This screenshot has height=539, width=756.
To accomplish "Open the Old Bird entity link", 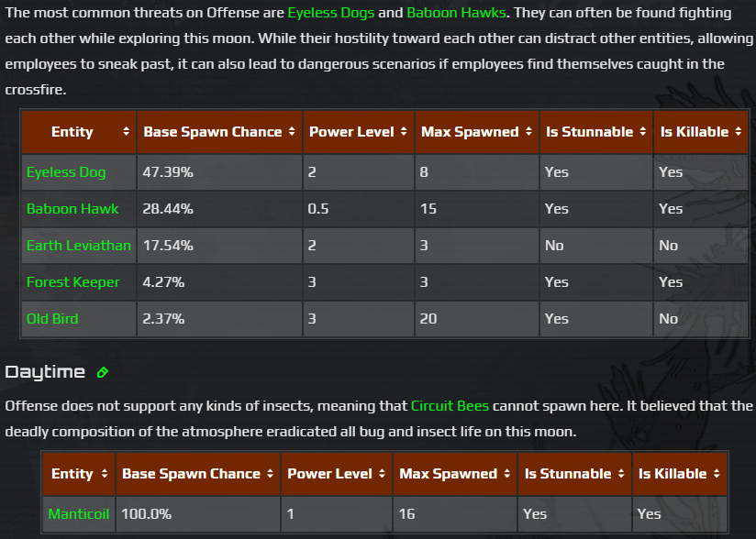I will (52, 319).
